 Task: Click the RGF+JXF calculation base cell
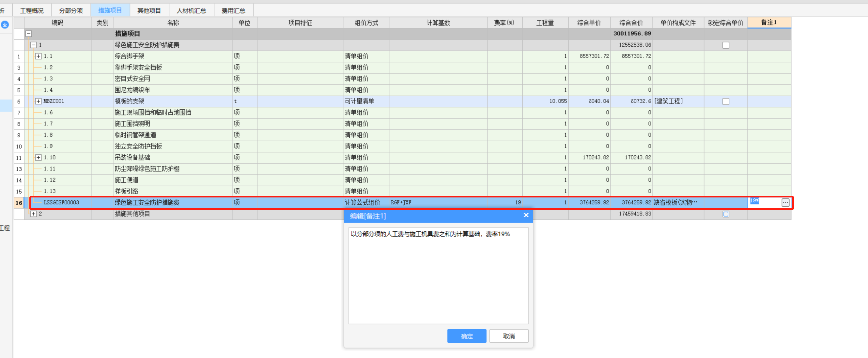pyautogui.click(x=438, y=203)
